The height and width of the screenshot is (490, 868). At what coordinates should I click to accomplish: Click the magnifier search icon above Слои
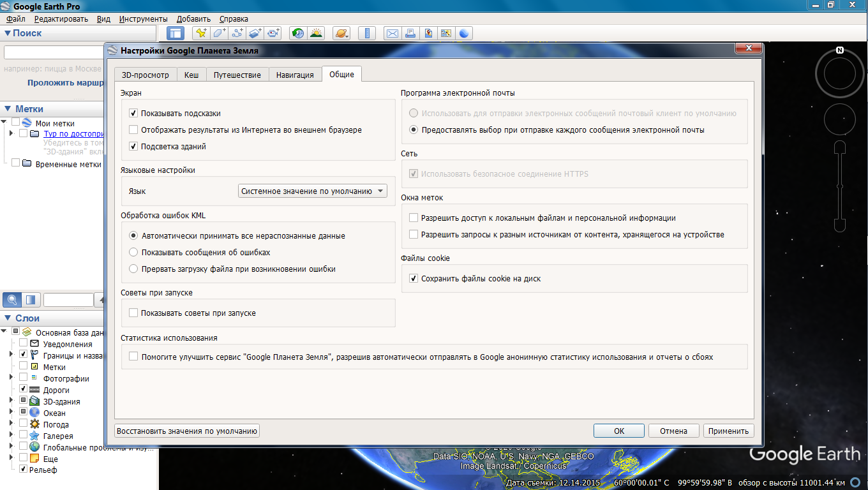click(11, 299)
